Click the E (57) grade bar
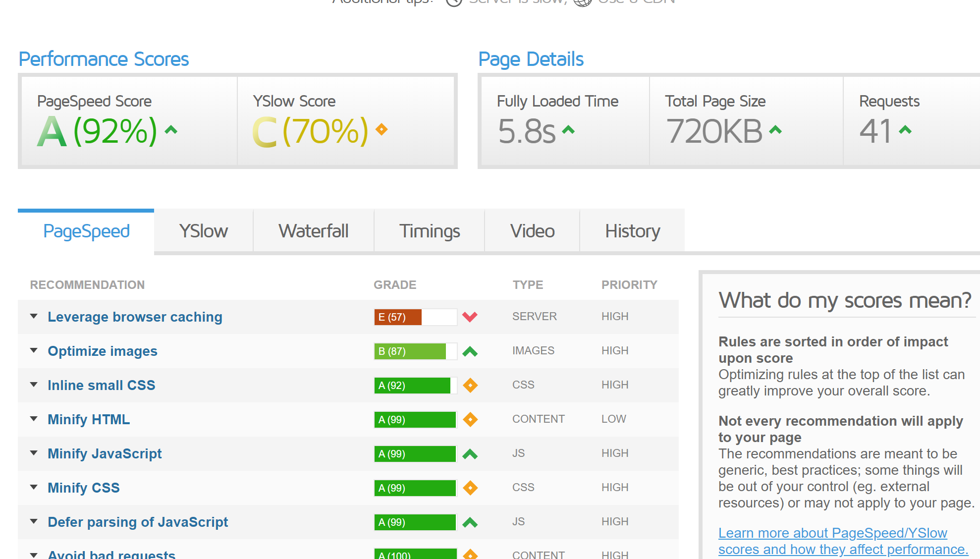Image resolution: width=980 pixels, height=559 pixels. click(415, 317)
